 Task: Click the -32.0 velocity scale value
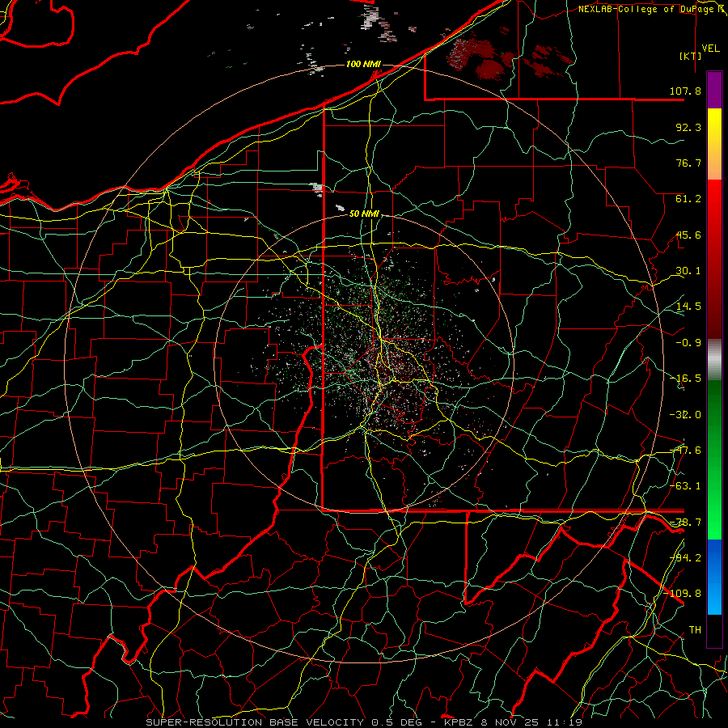685,415
